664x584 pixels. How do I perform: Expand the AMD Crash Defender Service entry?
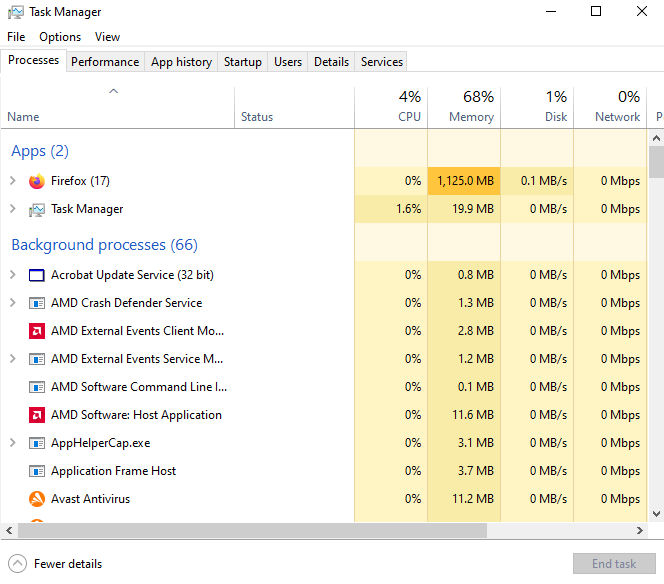click(12, 303)
